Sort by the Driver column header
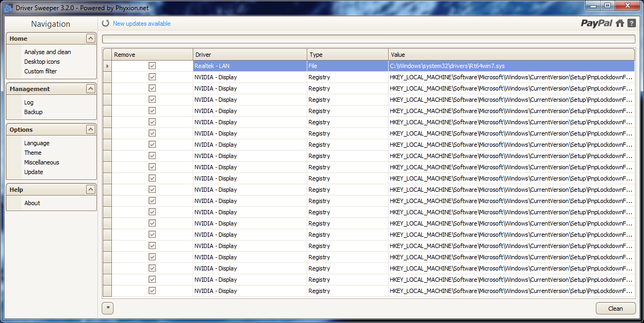Image resolution: width=644 pixels, height=323 pixels. click(x=250, y=54)
